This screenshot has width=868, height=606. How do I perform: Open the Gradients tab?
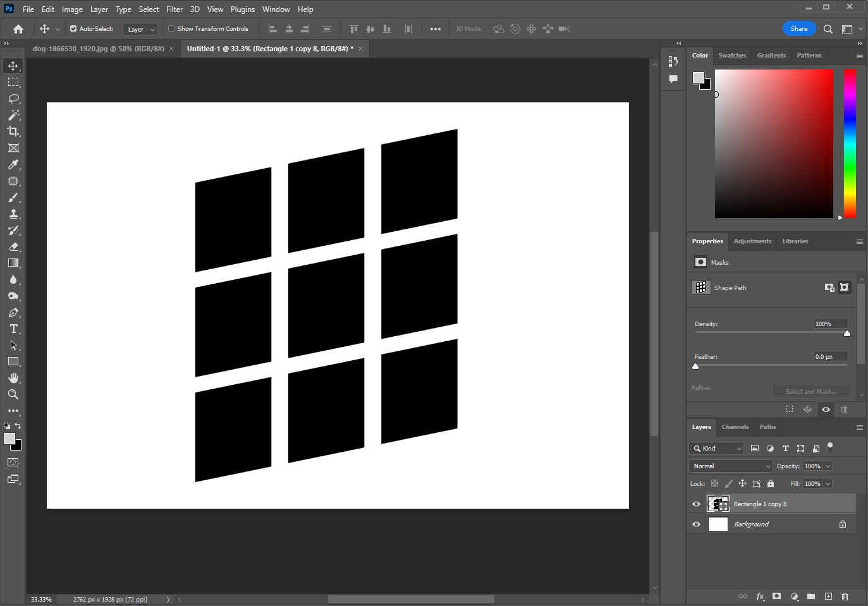[x=771, y=56]
